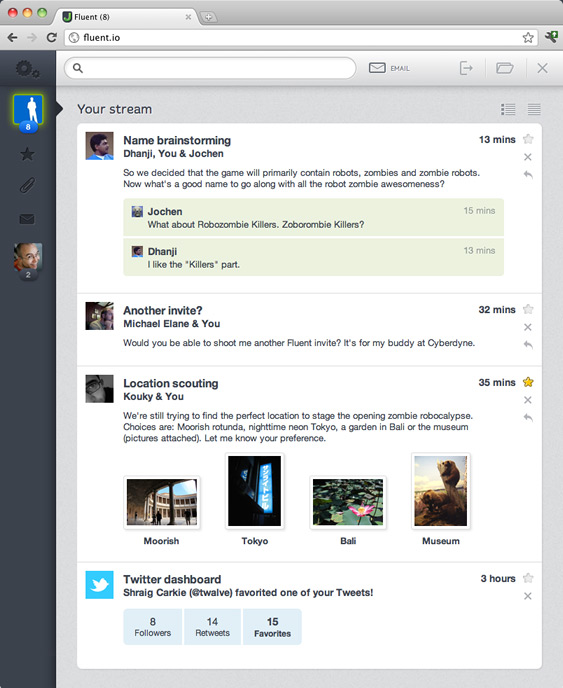Open the Bali photo thumbnail
The height and width of the screenshot is (688, 563).
pyautogui.click(x=348, y=502)
